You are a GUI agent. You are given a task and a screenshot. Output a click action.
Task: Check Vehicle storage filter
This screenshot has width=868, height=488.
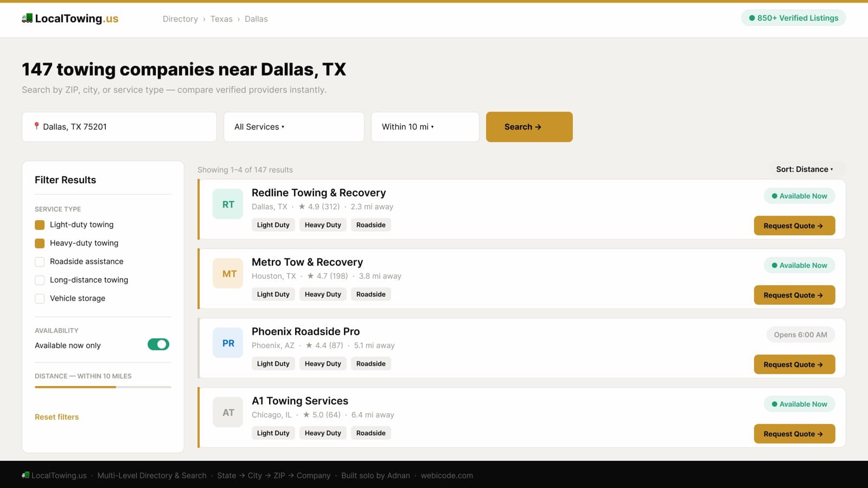pos(40,298)
